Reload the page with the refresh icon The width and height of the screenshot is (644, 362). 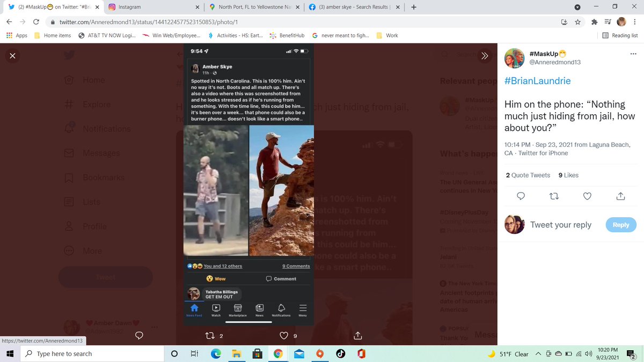click(35, 22)
